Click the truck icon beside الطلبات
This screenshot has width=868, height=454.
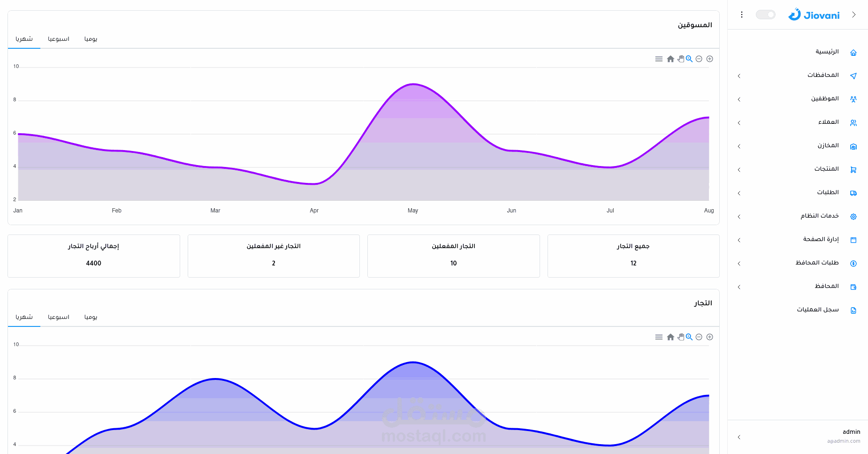click(853, 193)
